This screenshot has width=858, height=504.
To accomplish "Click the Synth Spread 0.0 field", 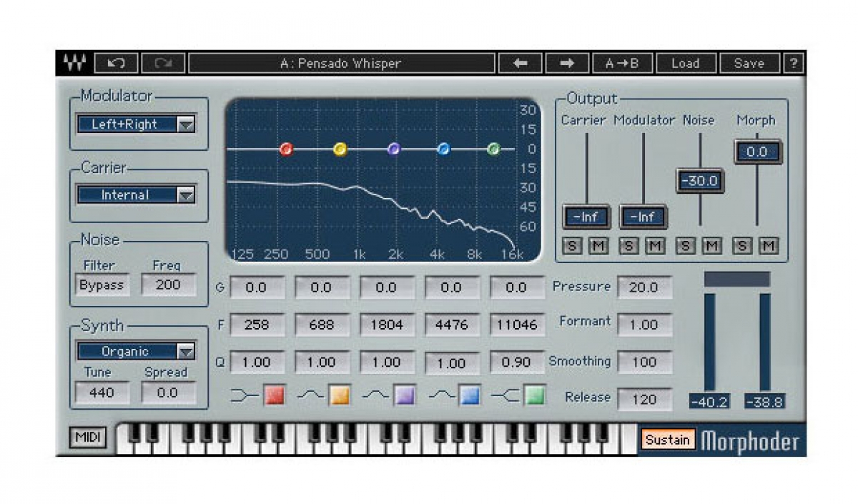I will click(x=168, y=392).
